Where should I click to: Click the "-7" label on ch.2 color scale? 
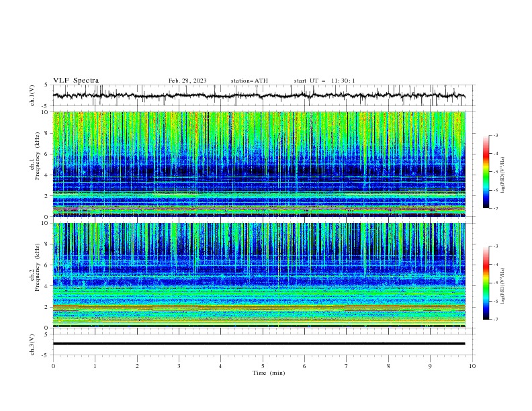click(x=496, y=319)
